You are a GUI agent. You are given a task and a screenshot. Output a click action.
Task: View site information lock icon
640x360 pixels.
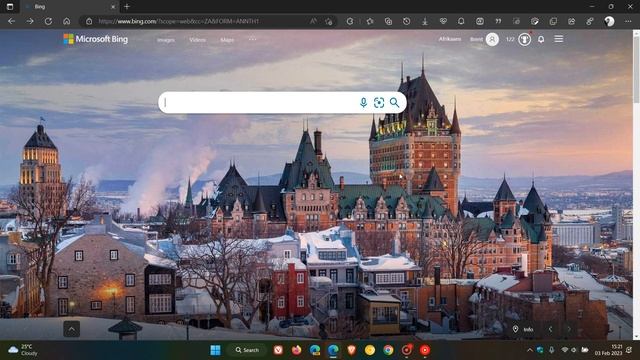[x=89, y=21]
